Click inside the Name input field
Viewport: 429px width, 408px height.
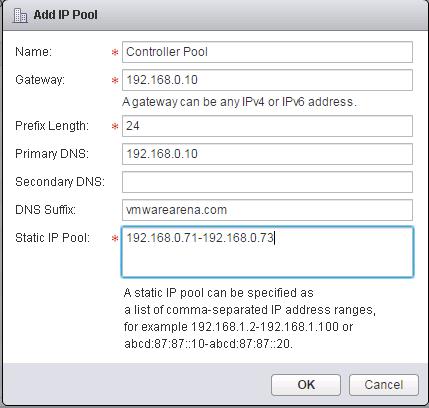(267, 52)
